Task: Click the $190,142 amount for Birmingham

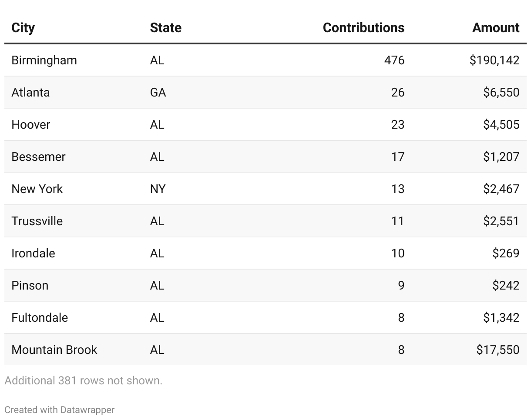Action: [x=494, y=60]
